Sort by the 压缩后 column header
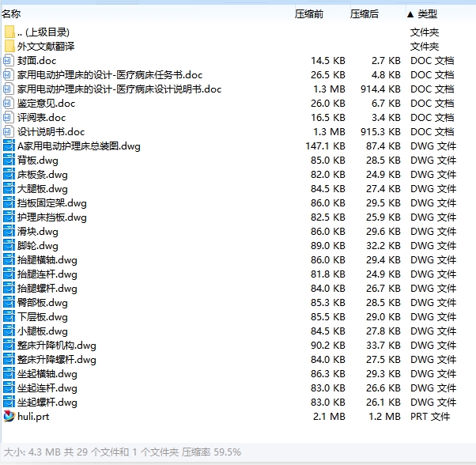 point(364,14)
